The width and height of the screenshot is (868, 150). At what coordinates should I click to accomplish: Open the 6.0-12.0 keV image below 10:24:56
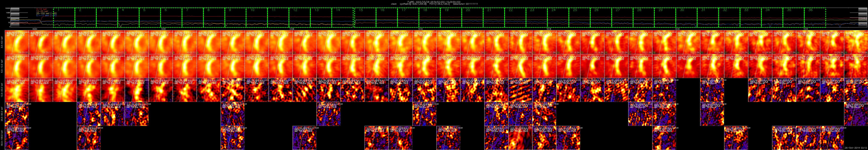click(x=712, y=67)
